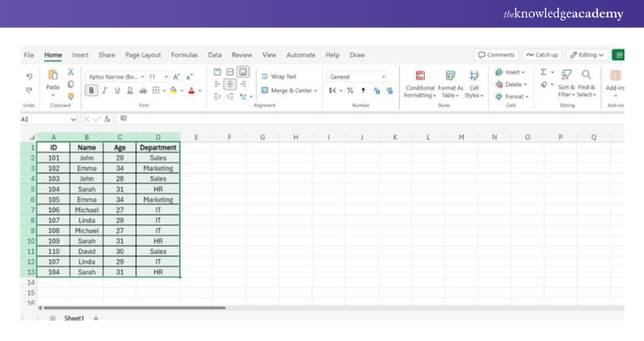Toggle Wrap Text option

[279, 77]
